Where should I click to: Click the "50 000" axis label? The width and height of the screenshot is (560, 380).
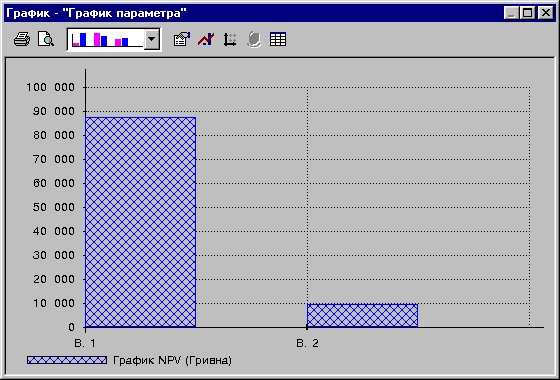click(x=54, y=207)
